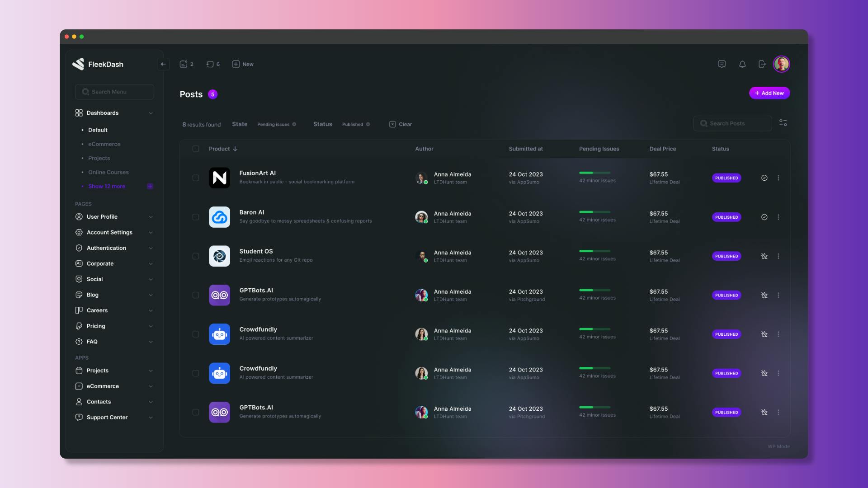
Task: Expand the Support Center sidebar item
Action: point(107,418)
